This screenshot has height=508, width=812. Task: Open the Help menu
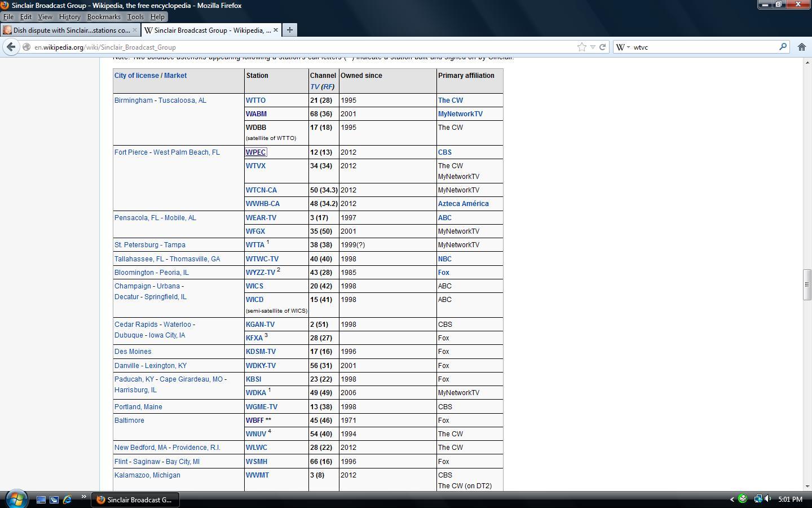tap(157, 17)
